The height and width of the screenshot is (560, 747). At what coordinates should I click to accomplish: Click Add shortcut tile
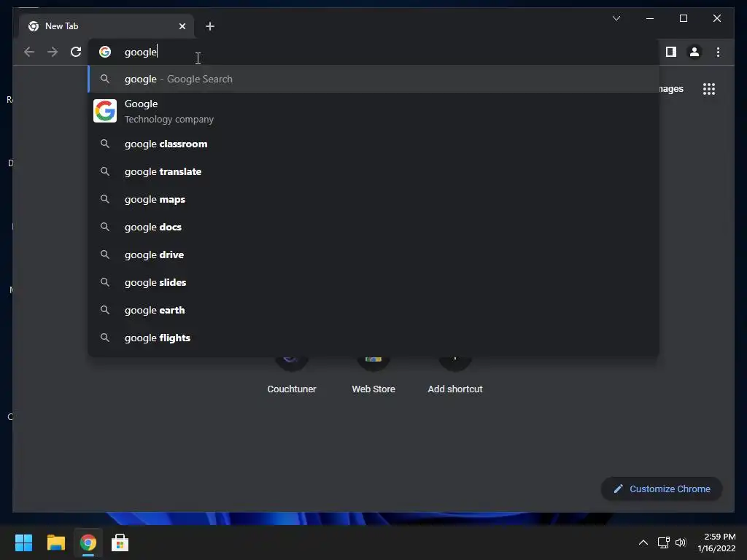click(455, 376)
